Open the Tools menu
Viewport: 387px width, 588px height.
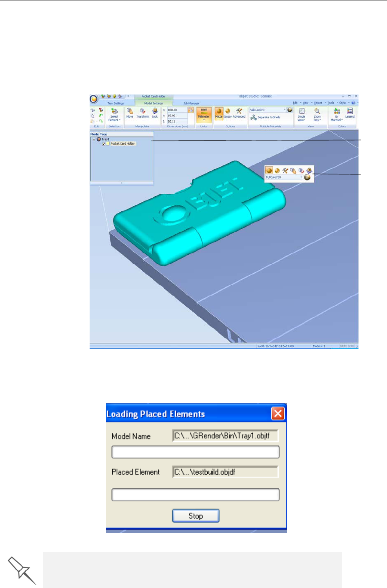click(331, 103)
